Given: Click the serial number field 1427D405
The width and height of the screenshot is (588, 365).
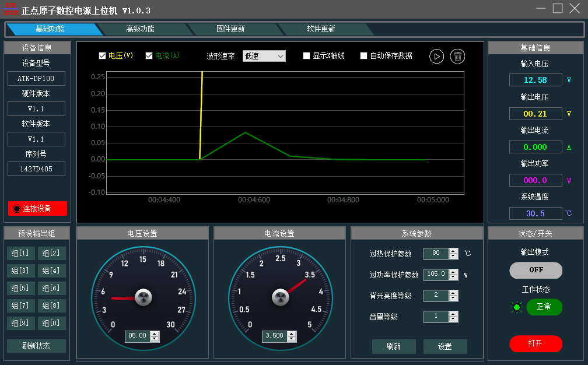Looking at the screenshot, I should 36,169.
